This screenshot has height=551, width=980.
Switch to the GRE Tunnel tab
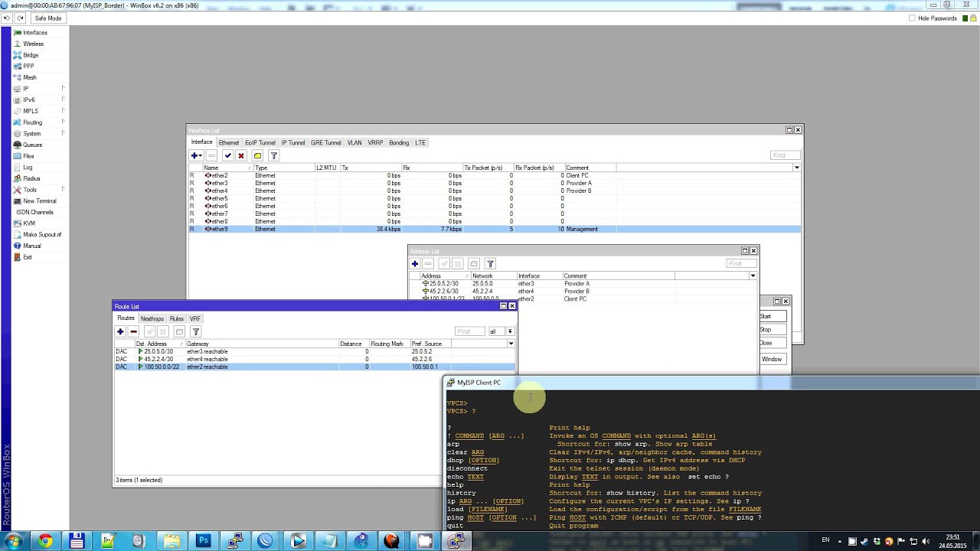pos(326,142)
